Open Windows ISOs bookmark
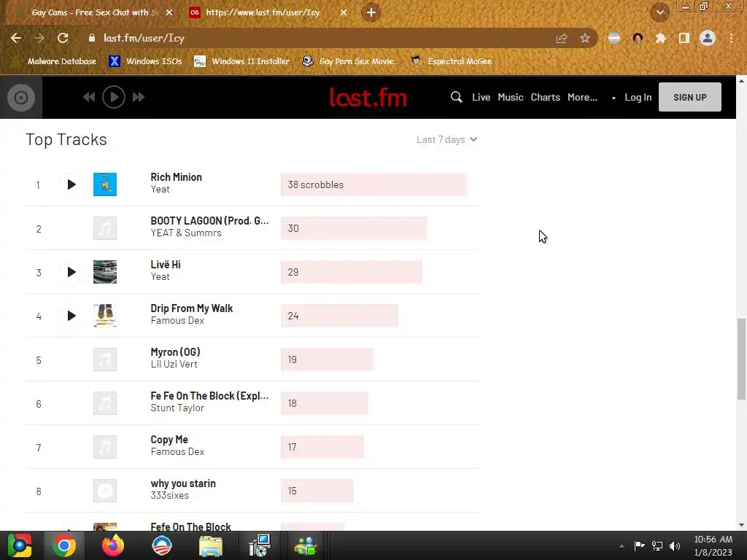The height and width of the screenshot is (560, 747). coord(145,61)
